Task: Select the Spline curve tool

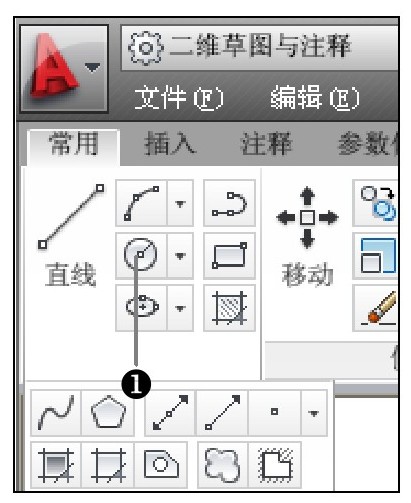Action: (56, 413)
